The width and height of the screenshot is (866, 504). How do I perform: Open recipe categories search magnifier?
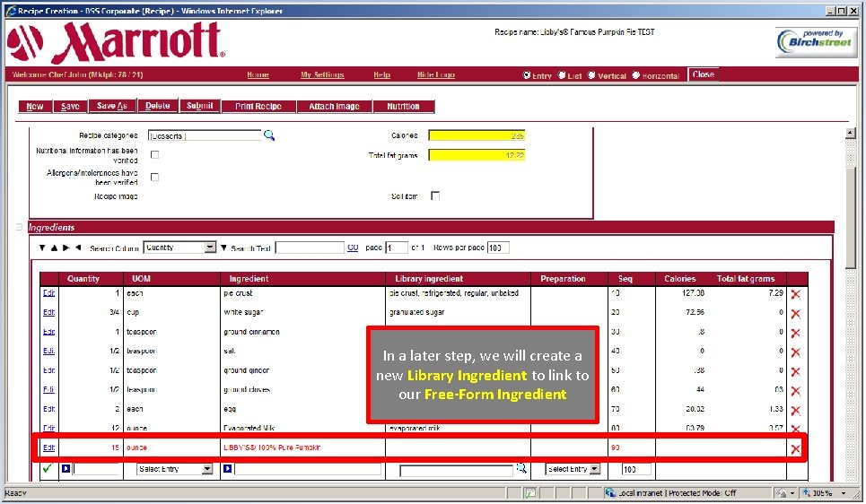click(269, 135)
